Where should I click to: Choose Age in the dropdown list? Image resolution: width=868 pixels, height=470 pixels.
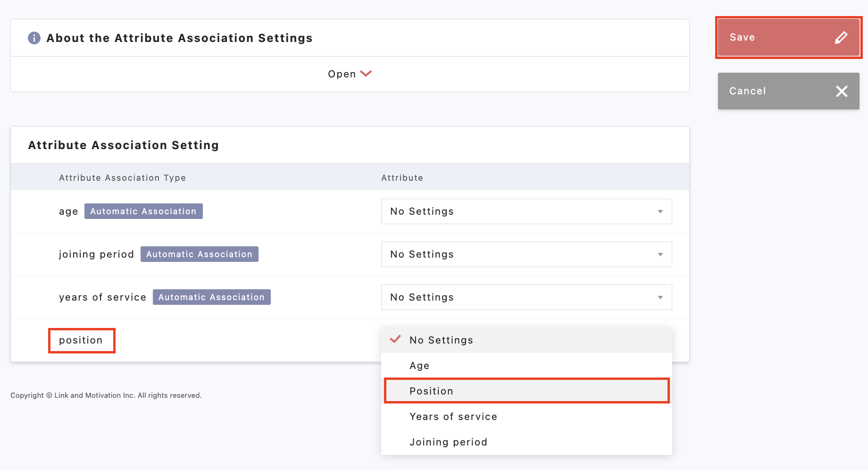click(419, 366)
